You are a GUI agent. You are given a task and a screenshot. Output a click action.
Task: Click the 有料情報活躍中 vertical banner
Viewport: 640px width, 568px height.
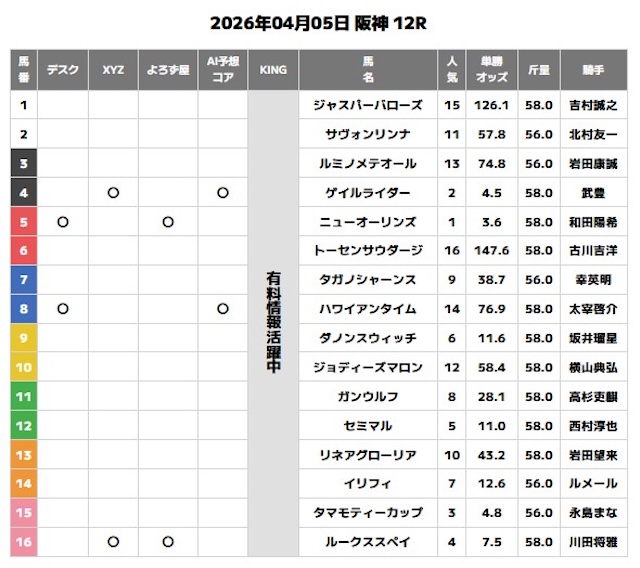tap(273, 325)
